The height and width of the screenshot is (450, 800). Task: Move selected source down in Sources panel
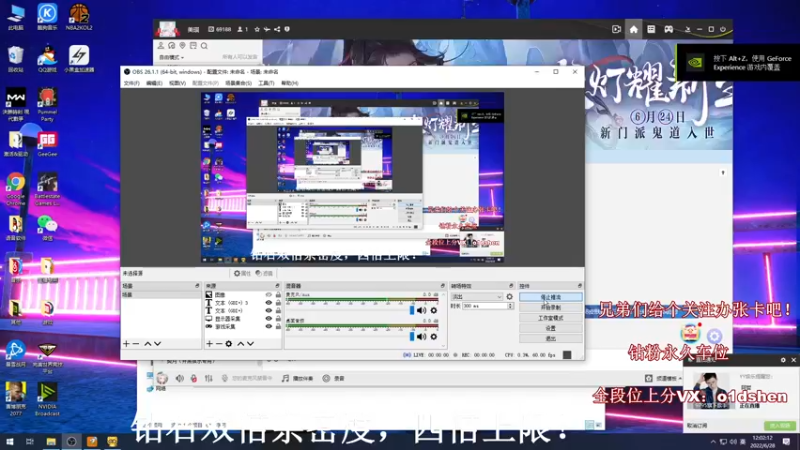[x=251, y=344]
